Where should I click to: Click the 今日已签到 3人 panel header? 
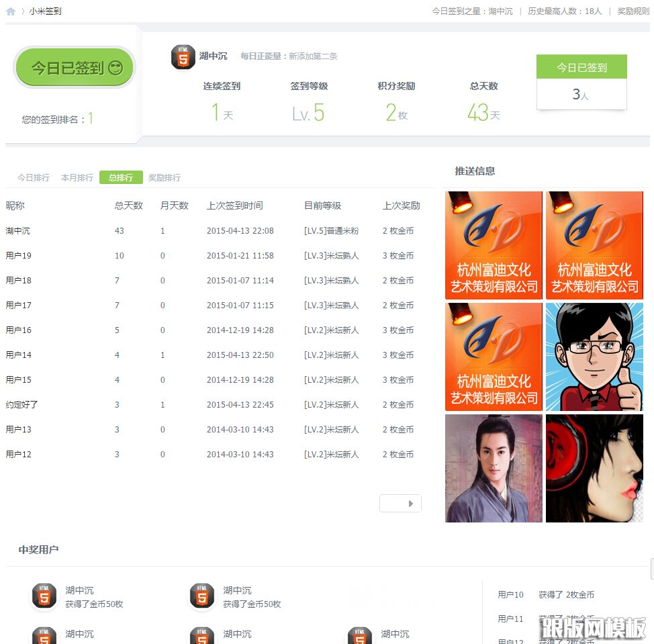(x=581, y=67)
